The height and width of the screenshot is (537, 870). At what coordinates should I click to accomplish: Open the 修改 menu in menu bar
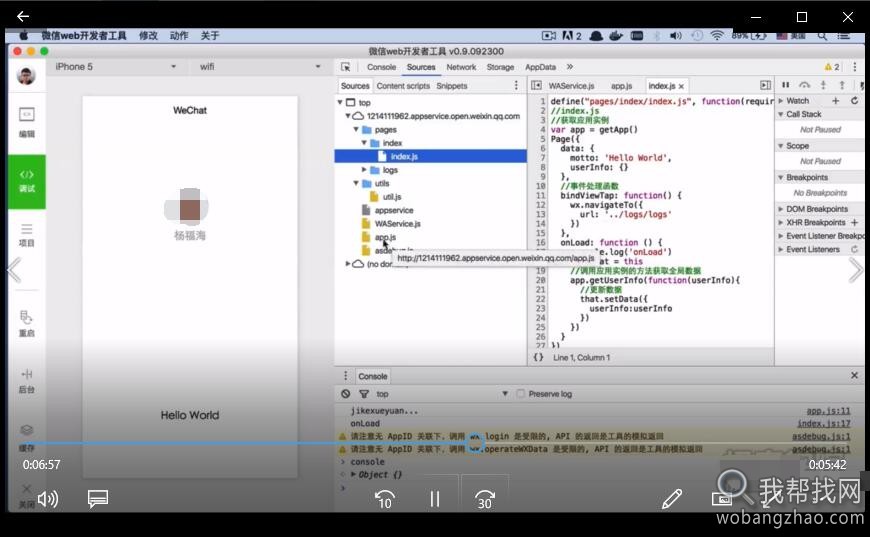[148, 36]
